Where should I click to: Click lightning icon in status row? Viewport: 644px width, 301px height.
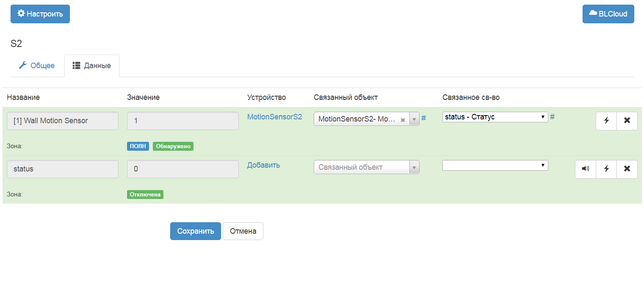point(606,169)
